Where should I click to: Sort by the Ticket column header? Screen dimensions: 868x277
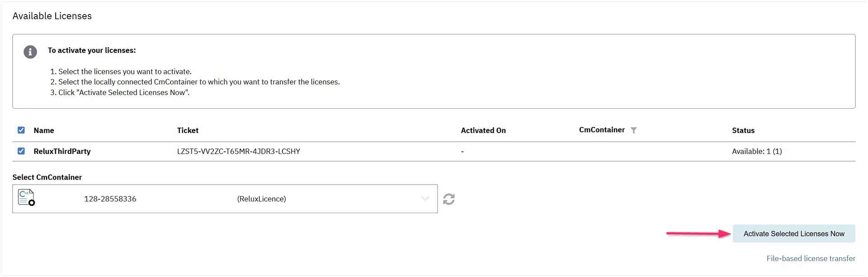(x=188, y=131)
